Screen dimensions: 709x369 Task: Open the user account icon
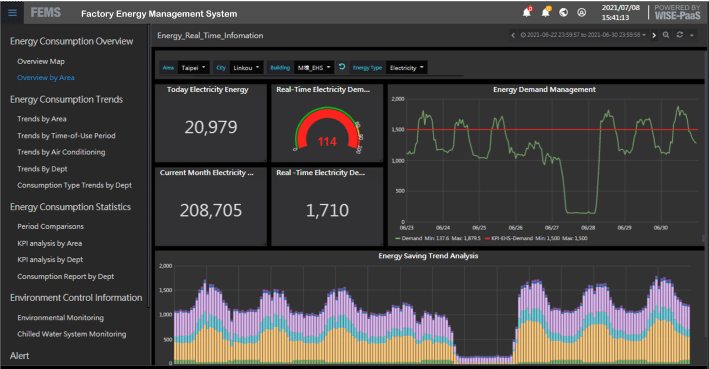click(x=581, y=13)
